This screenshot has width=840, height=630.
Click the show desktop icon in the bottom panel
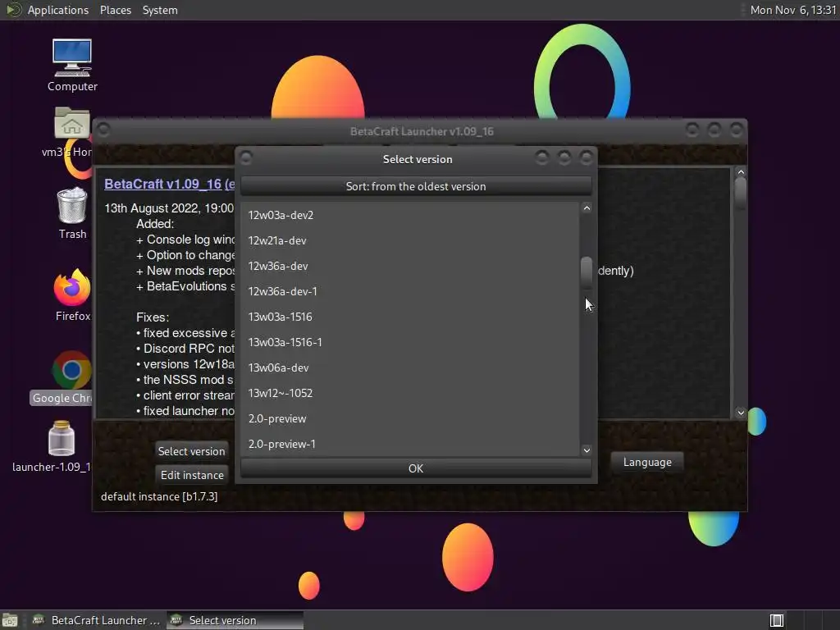(x=10, y=620)
